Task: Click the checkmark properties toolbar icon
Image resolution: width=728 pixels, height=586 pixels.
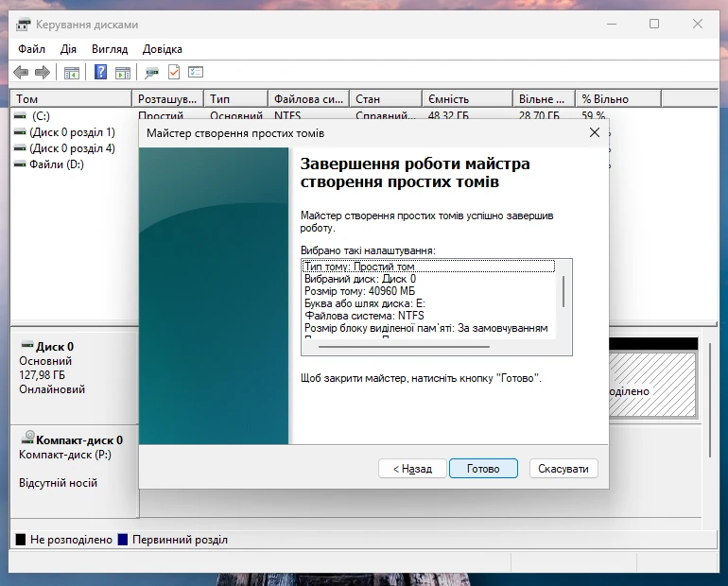Action: point(174,73)
